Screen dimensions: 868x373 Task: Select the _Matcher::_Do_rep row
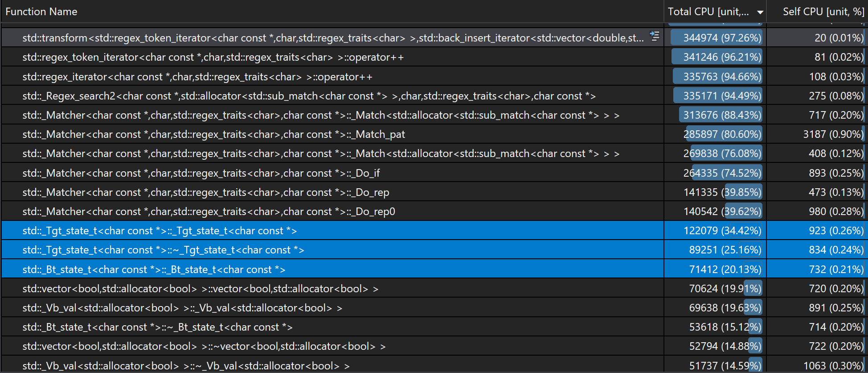(x=205, y=192)
